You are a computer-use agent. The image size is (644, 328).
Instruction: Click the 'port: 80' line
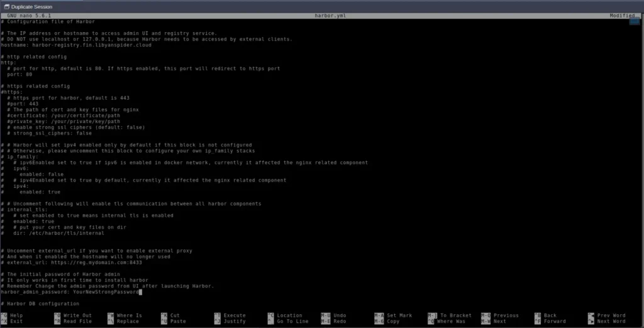20,74
